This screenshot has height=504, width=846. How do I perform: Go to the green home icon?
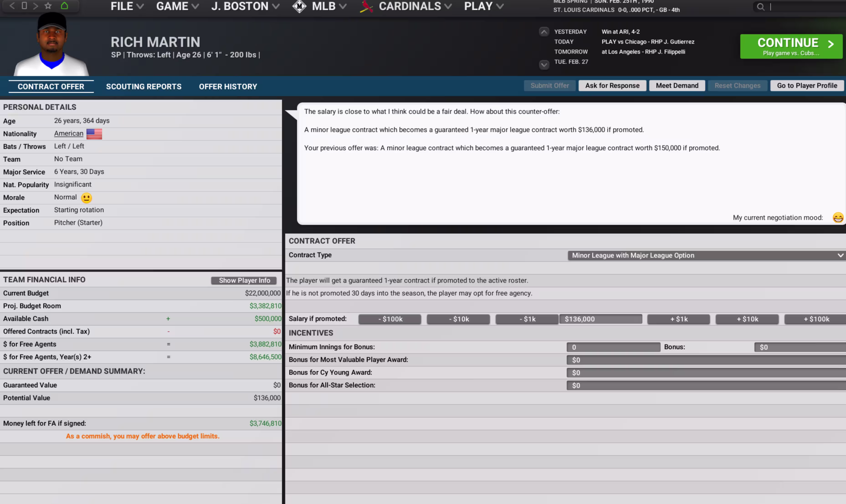[64, 6]
